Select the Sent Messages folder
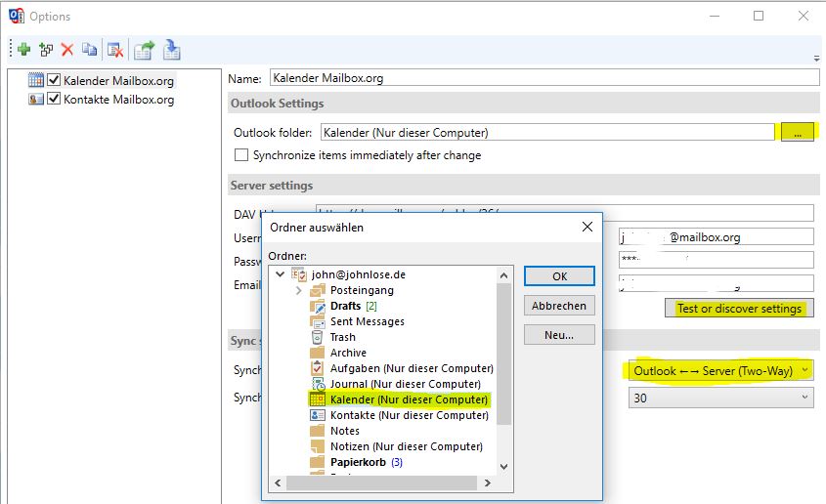Screen dimensions: 826x504 pos(368,321)
